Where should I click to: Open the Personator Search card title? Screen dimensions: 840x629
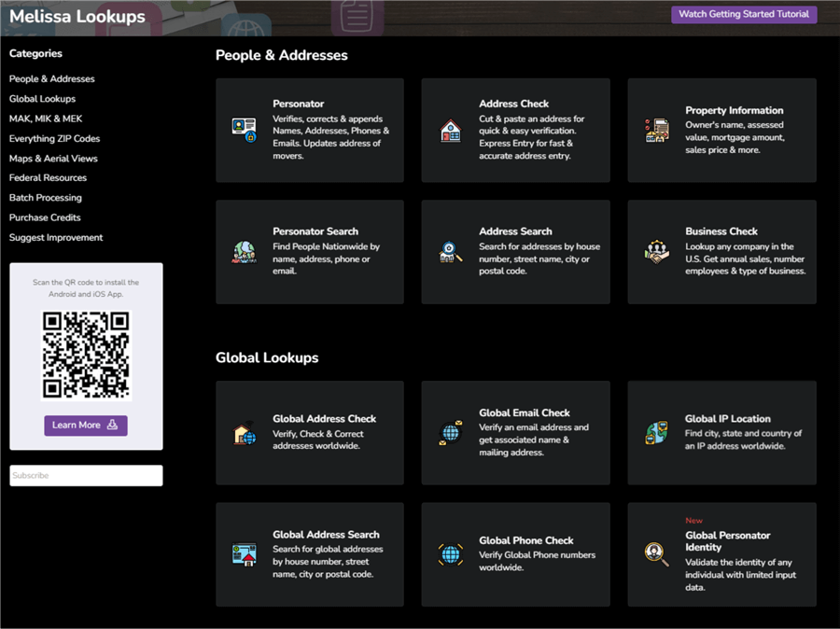315,231
